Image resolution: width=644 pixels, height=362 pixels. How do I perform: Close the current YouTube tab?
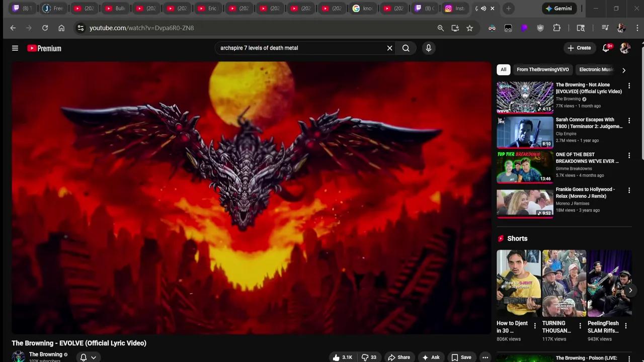pos(493,9)
